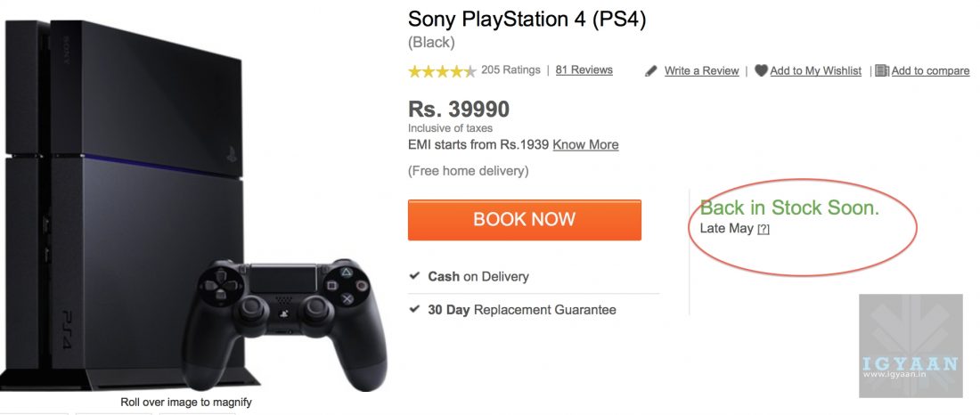Click the Back in Stock Soon notice
This screenshot has width=980, height=415.
[x=789, y=207]
